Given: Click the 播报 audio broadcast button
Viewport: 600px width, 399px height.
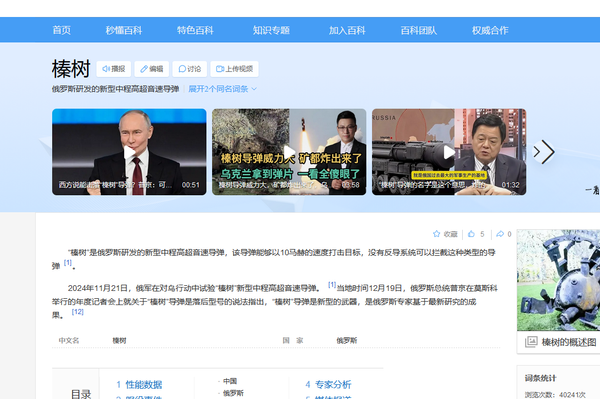Looking at the screenshot, I should tap(114, 69).
